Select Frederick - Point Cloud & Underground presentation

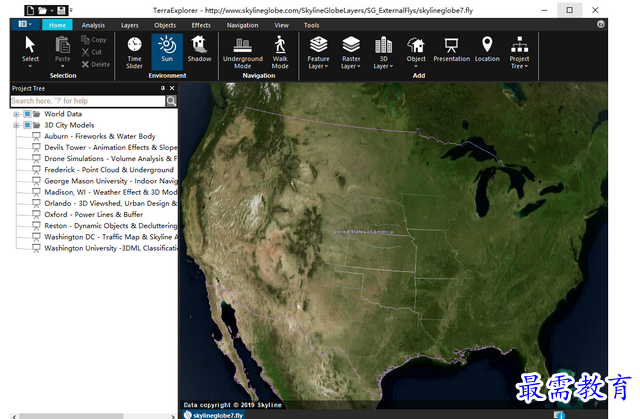click(x=109, y=170)
